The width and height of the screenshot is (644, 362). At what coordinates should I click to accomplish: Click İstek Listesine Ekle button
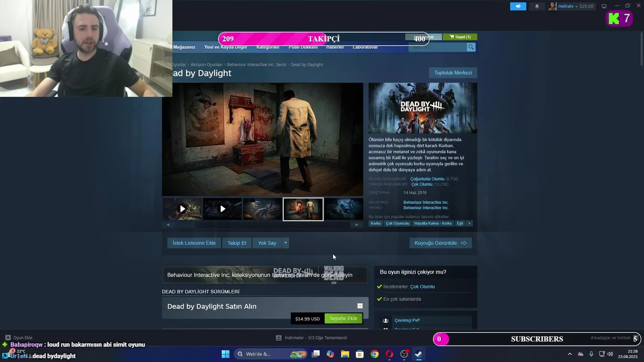point(194,243)
